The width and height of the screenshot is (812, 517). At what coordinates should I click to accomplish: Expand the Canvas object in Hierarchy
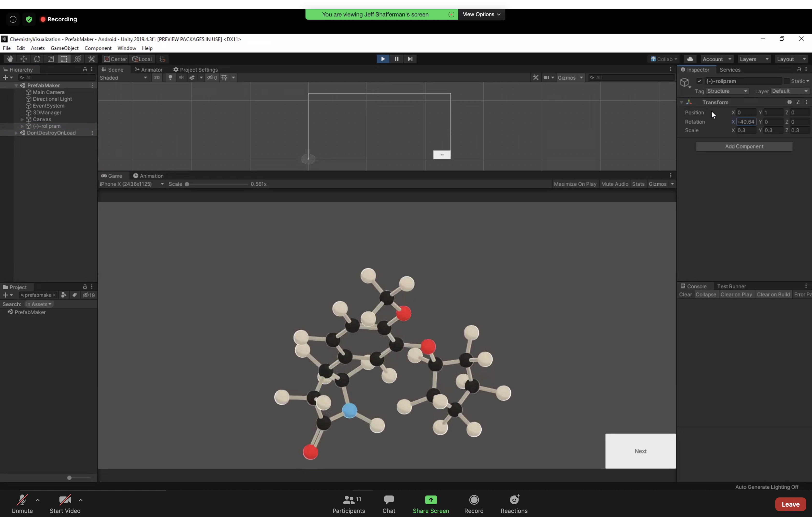click(22, 119)
